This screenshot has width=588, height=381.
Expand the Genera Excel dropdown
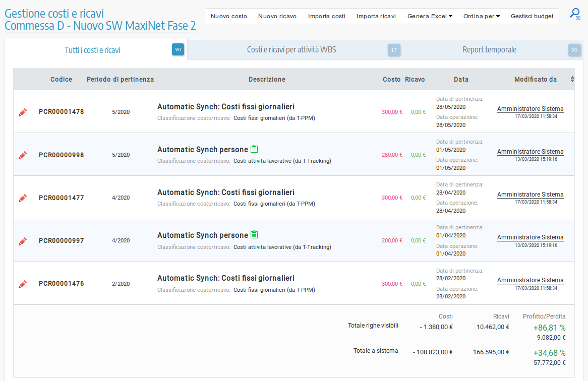coord(430,16)
